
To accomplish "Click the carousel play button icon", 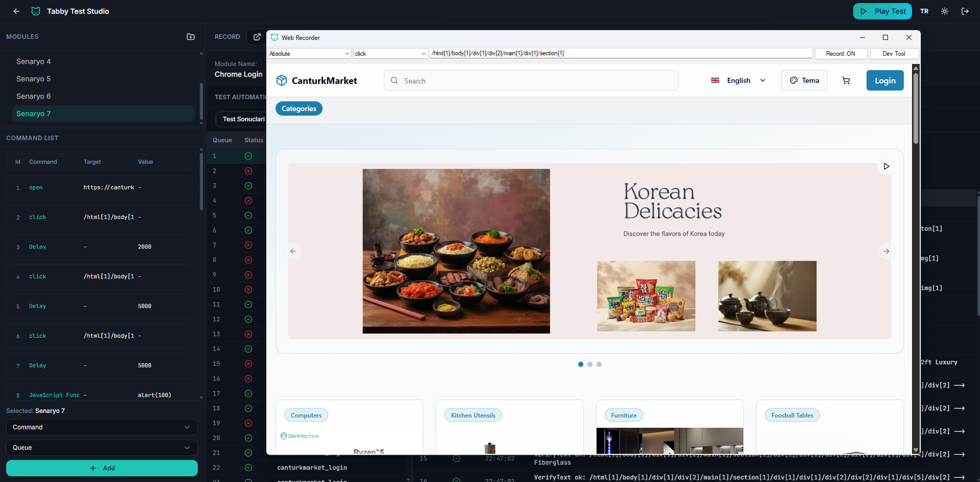I will [x=886, y=166].
